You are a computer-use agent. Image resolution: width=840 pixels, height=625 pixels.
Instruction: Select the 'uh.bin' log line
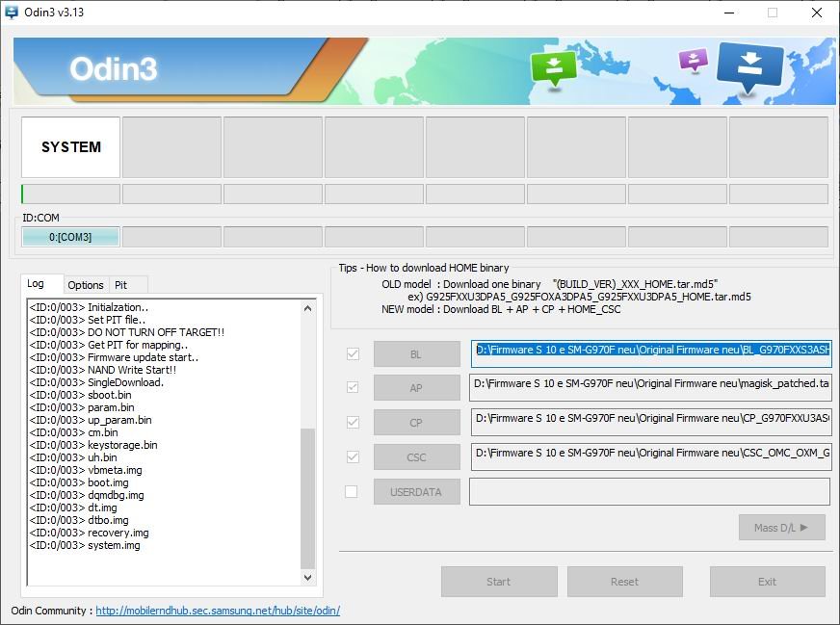[x=73, y=457]
